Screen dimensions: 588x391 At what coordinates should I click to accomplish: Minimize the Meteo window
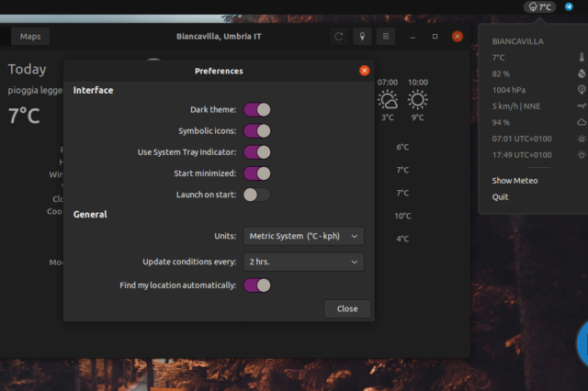point(413,37)
